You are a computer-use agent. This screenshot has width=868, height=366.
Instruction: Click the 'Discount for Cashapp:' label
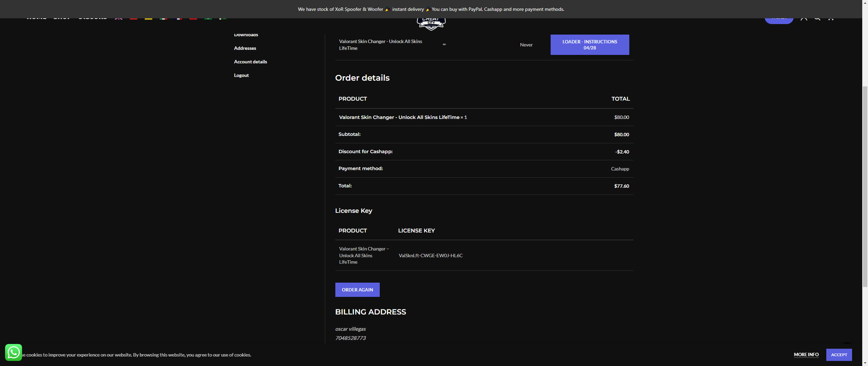366,151
